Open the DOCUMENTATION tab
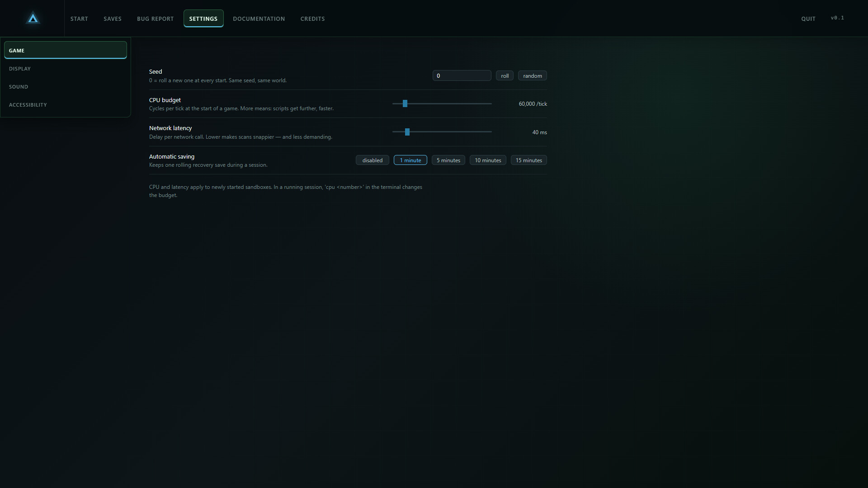 (x=259, y=19)
